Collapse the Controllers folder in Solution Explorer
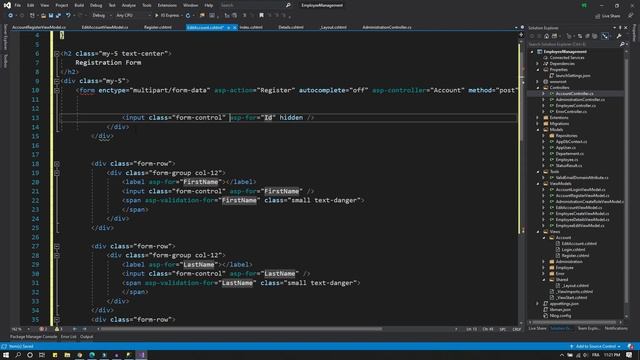The width and height of the screenshot is (640, 360). 538,88
